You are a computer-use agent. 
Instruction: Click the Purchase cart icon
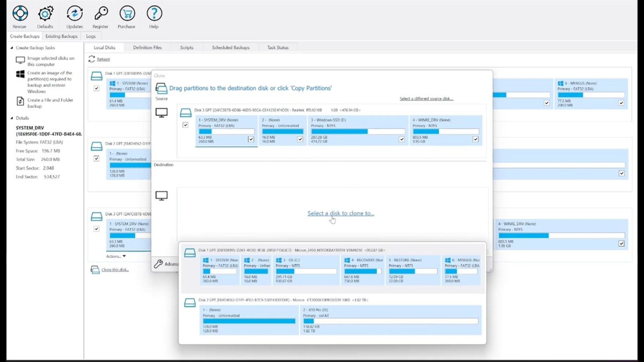(x=127, y=14)
